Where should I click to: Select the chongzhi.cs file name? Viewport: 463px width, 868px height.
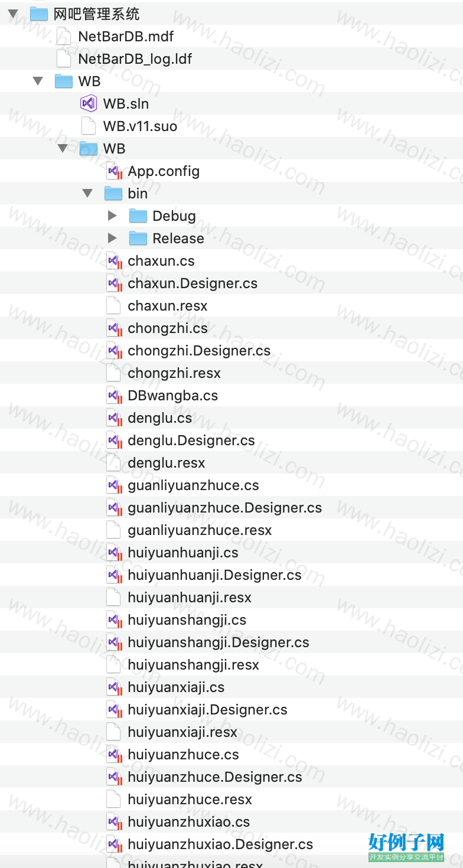pyautogui.click(x=168, y=328)
